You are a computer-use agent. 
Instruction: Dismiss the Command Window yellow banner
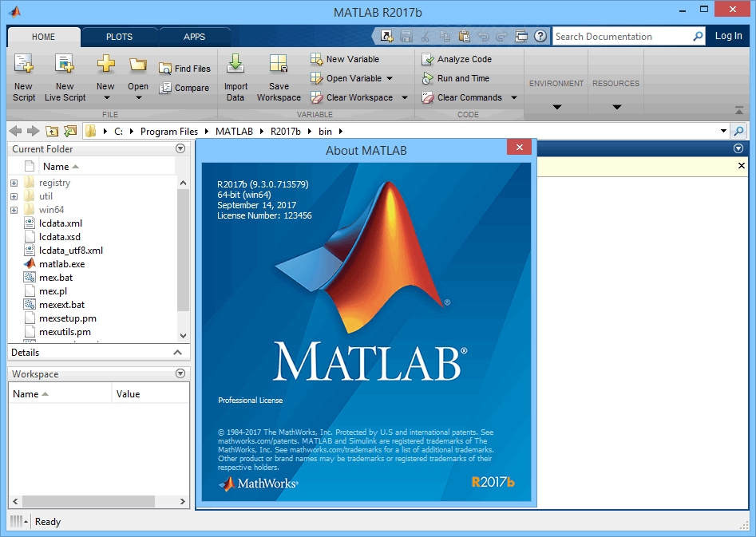(742, 166)
